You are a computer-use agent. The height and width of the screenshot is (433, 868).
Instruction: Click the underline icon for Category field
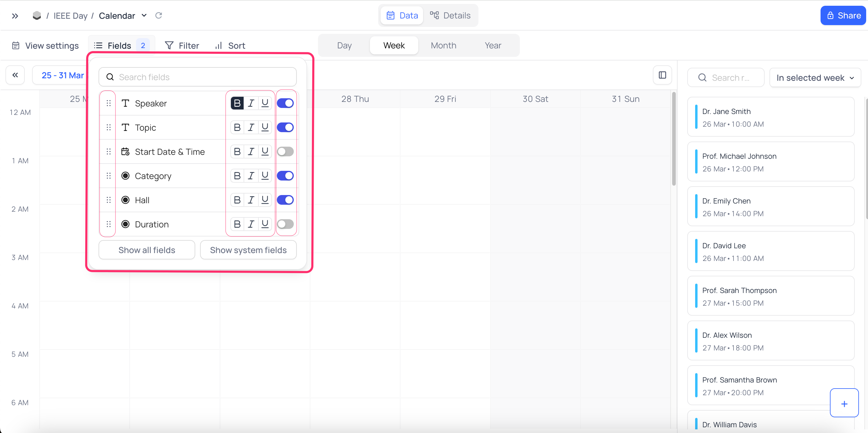click(266, 175)
